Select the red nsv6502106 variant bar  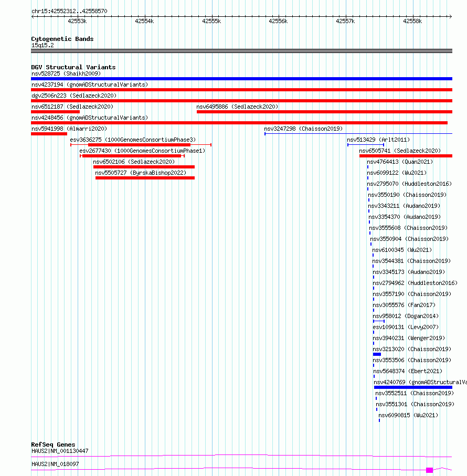tap(144, 167)
